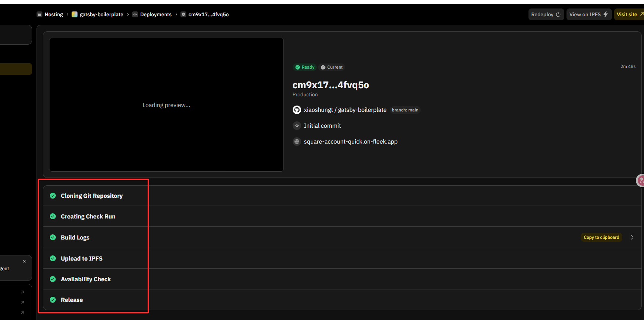Click the Deployments code icon in breadcrumb
Screen dimensions: 644x320
(135, 14)
